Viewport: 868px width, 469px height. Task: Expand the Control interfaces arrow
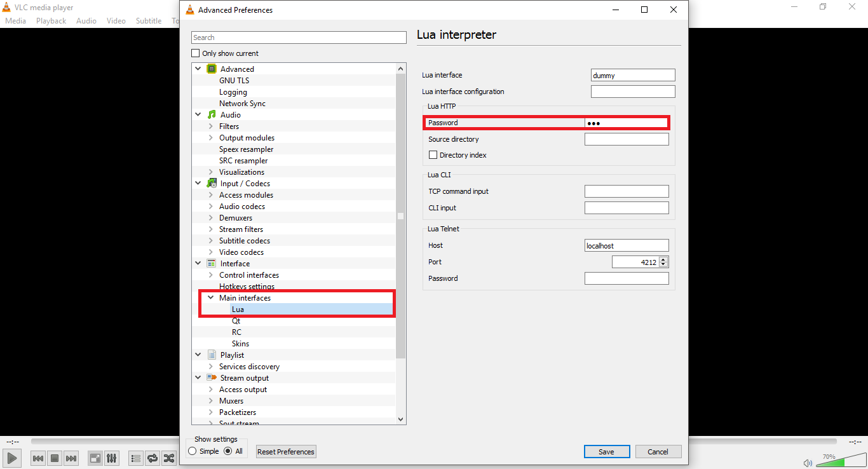click(211, 275)
